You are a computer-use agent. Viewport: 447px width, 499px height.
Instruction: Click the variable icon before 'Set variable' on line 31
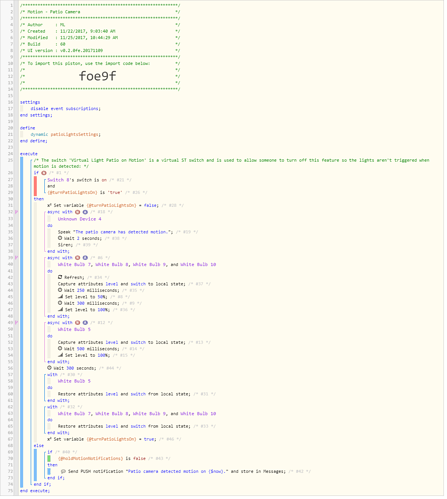[49, 206]
